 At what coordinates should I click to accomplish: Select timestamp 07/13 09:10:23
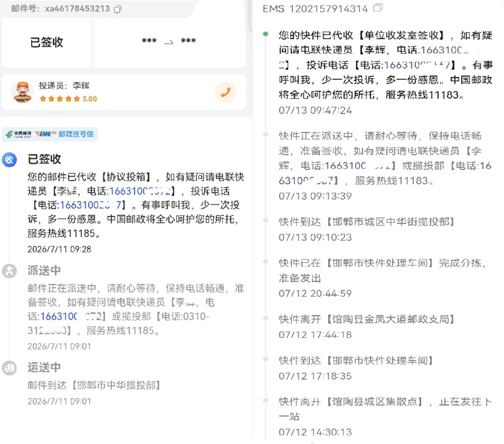tap(315, 238)
